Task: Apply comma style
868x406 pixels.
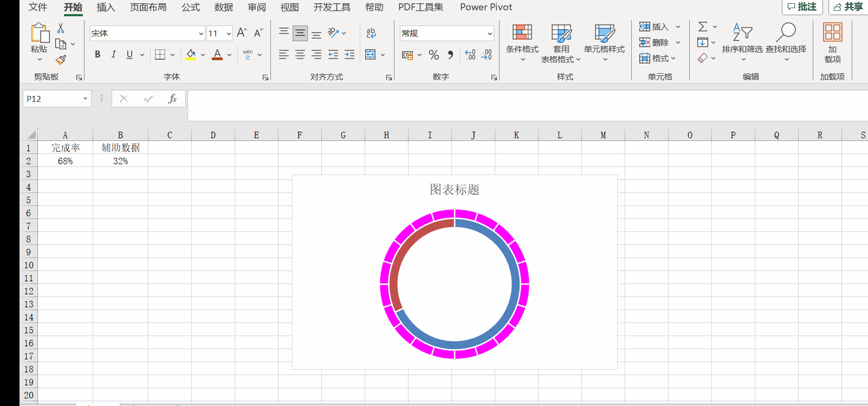Action: tap(450, 55)
